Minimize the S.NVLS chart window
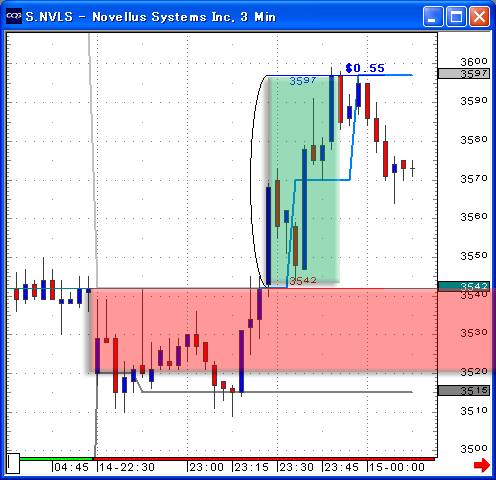Screen dimensions: 496x480 click(x=433, y=16)
